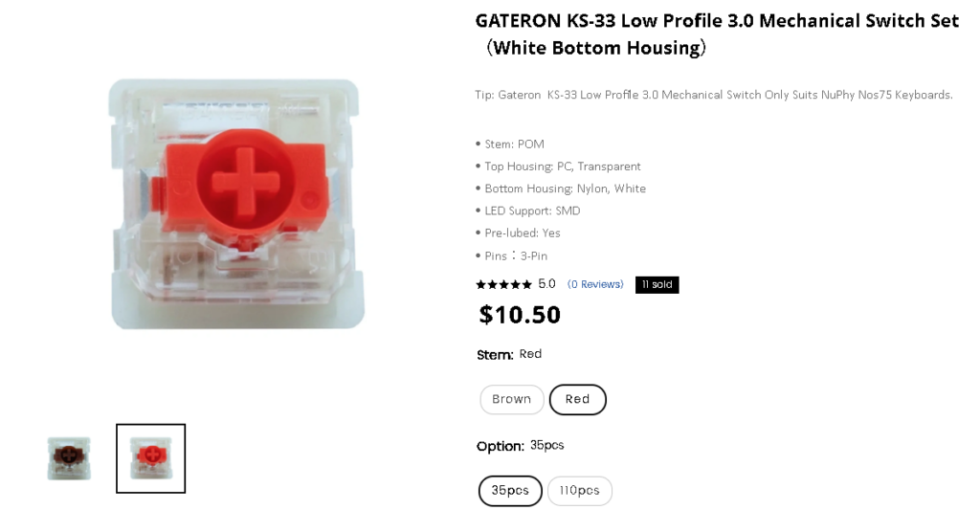980x510 pixels.
Task: Click the NuPhy Nos75 compatibility tip text
Action: 713,95
